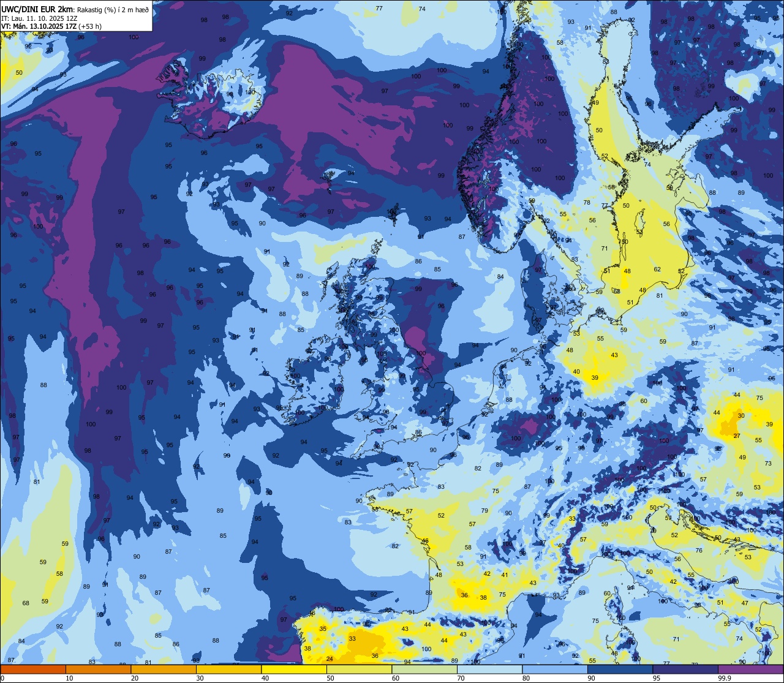Pick the light green 60–70 legend swatch
Screen dimensions: 784x683
click(424, 668)
